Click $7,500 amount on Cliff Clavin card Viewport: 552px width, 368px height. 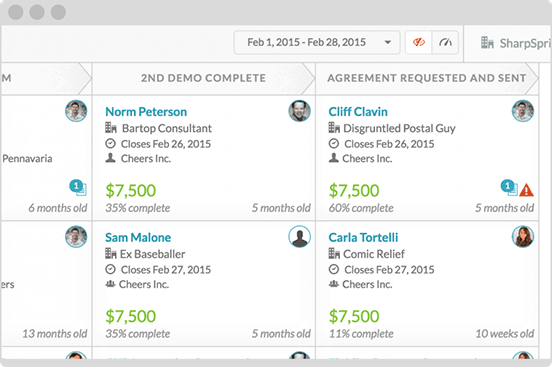pyautogui.click(x=354, y=191)
